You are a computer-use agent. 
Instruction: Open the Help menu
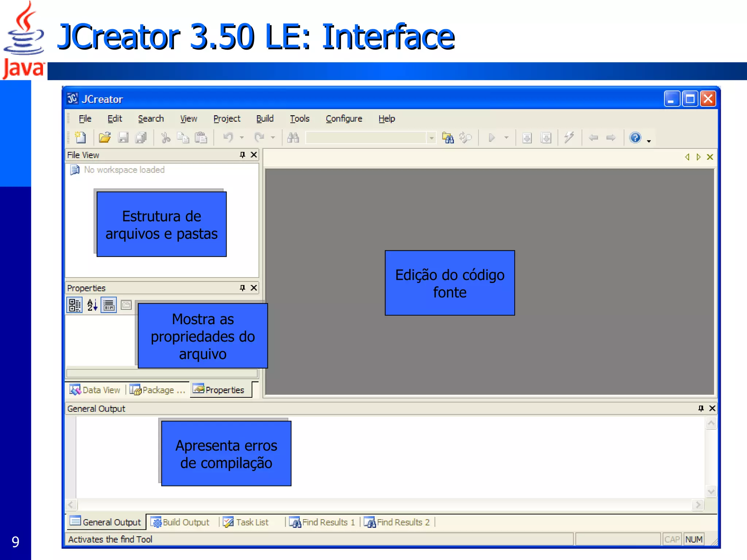pyautogui.click(x=387, y=119)
